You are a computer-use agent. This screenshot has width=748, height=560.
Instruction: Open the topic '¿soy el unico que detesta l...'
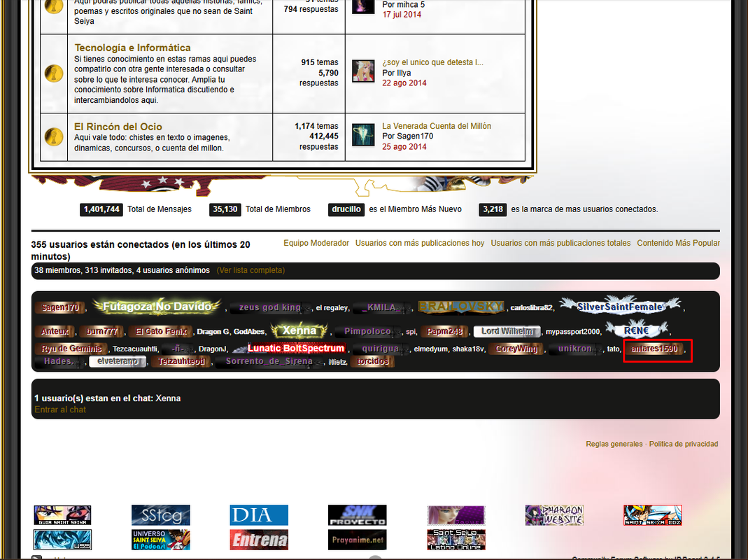[x=432, y=62]
